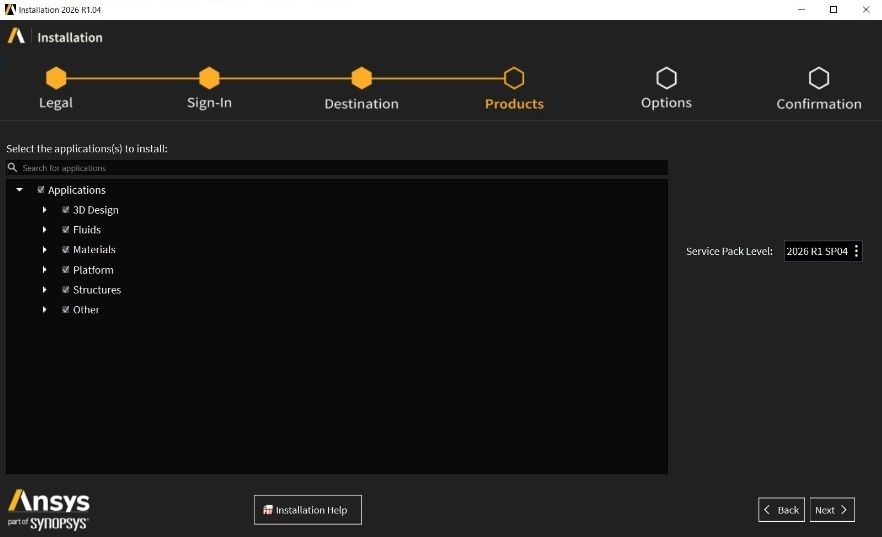Expand the Platform category
The height and width of the screenshot is (537, 882).
tap(44, 270)
